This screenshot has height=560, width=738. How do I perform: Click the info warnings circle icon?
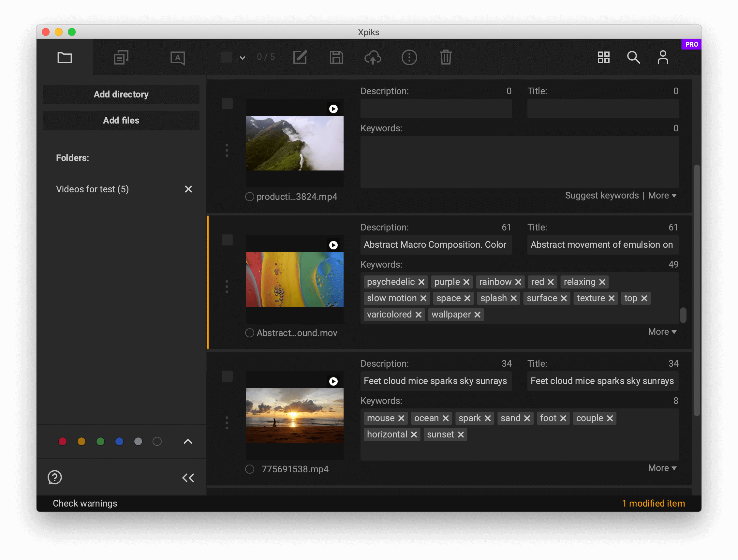pos(409,57)
